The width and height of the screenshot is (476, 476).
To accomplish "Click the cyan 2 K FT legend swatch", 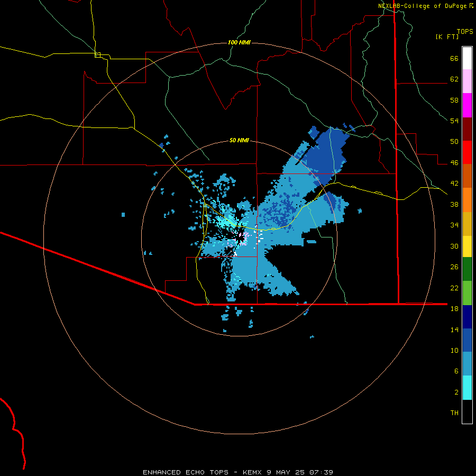I will pyautogui.click(x=467, y=388).
